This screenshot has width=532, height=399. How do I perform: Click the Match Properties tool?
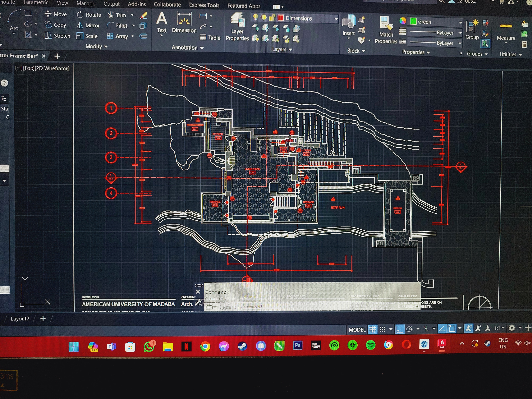tap(386, 30)
